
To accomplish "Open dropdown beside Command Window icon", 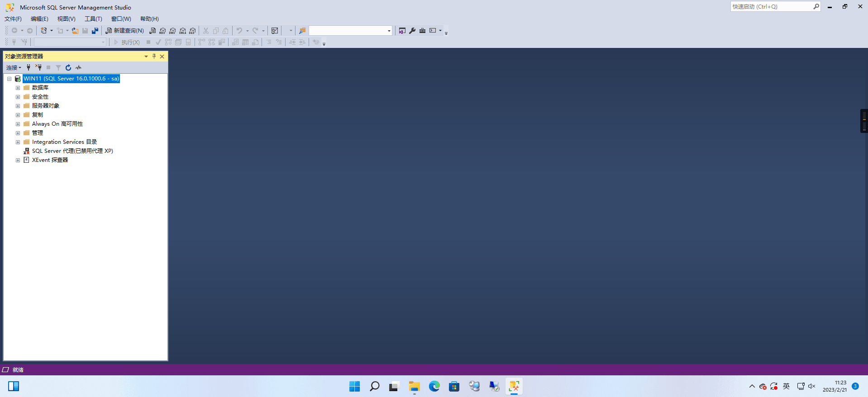I will point(440,31).
